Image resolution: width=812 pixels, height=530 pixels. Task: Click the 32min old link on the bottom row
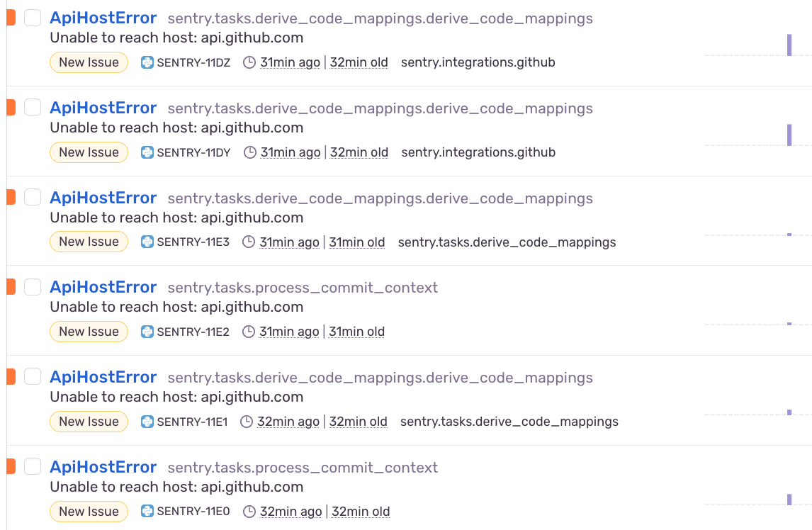(x=360, y=511)
